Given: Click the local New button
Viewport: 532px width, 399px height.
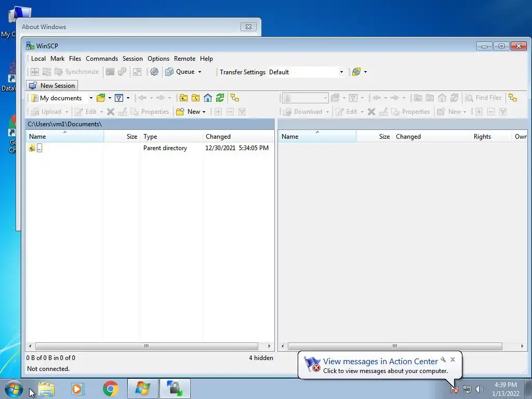Looking at the screenshot, I should point(188,112).
